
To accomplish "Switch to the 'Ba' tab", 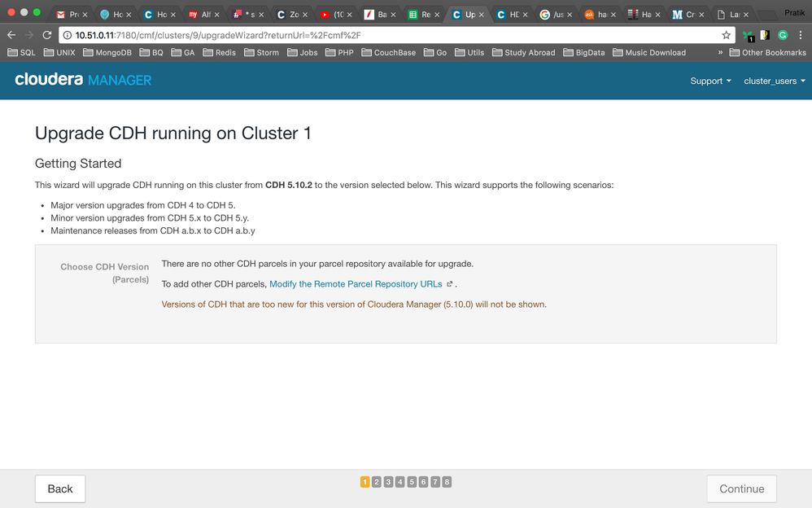I will click(x=378, y=15).
